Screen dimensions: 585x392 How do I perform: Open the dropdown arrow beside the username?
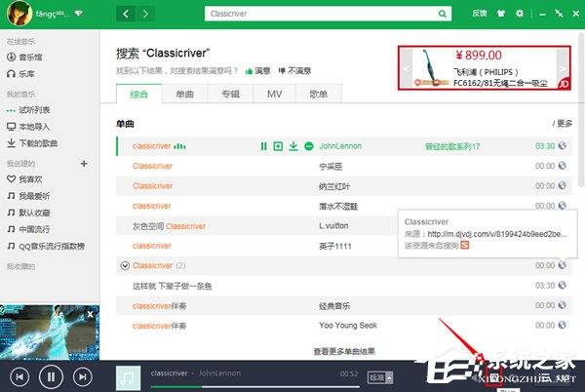click(x=78, y=15)
